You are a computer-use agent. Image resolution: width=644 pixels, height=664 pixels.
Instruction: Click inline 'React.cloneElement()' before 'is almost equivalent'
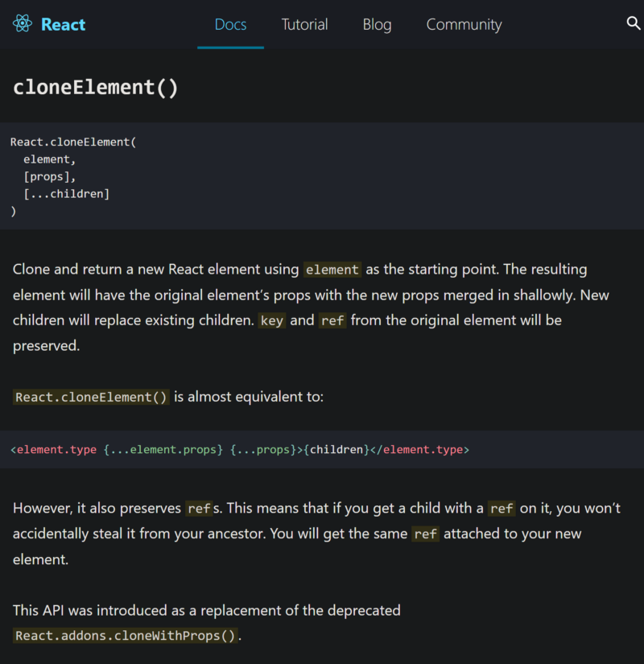pyautogui.click(x=91, y=398)
